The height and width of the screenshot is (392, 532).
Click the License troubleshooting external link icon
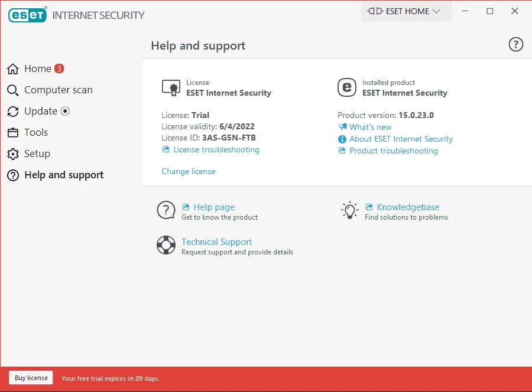pyautogui.click(x=166, y=149)
